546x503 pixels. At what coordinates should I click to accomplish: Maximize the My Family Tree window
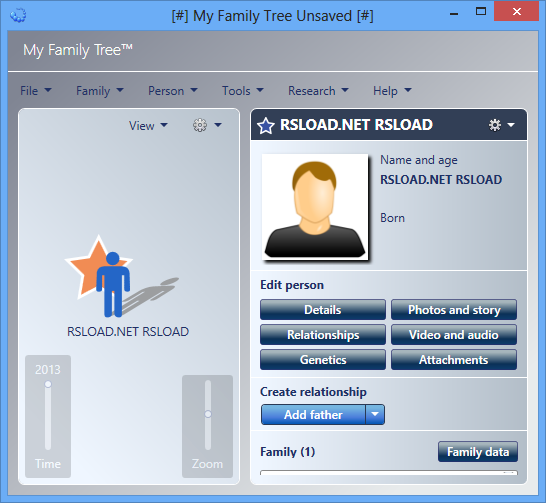(x=481, y=11)
